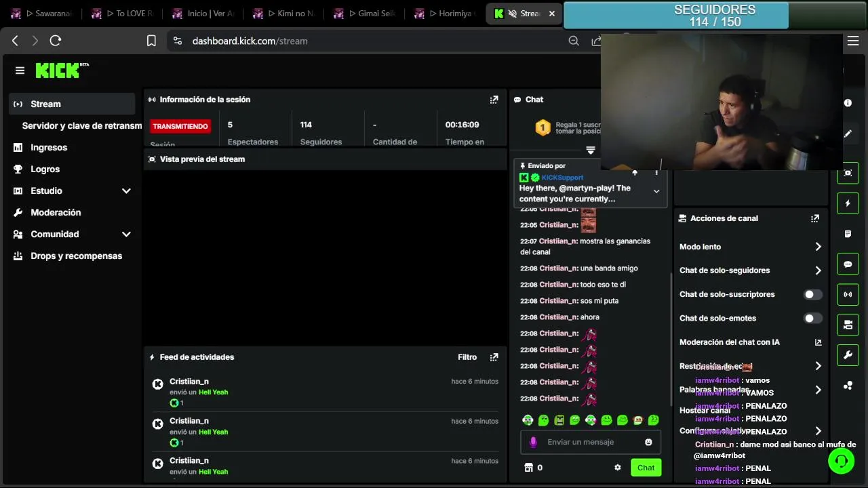Open Palabras baneadas settings arrow
Viewport: 868px width, 488px height.
click(818, 390)
